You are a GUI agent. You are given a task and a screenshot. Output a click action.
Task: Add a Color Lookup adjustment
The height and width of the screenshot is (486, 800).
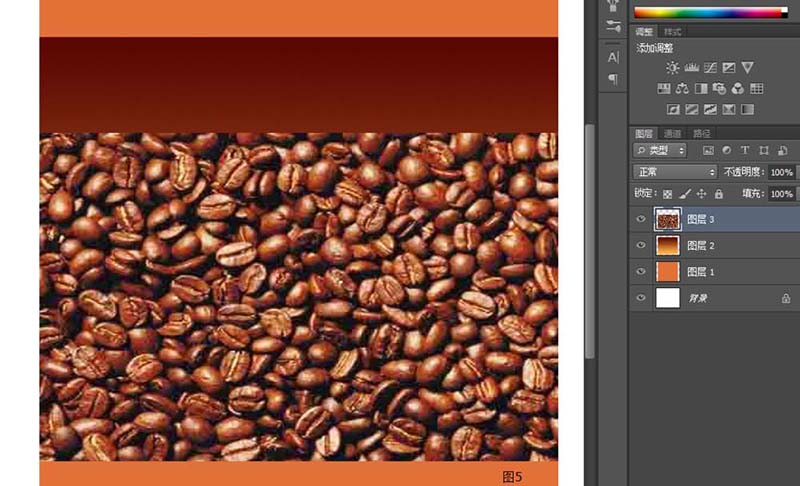tap(757, 89)
